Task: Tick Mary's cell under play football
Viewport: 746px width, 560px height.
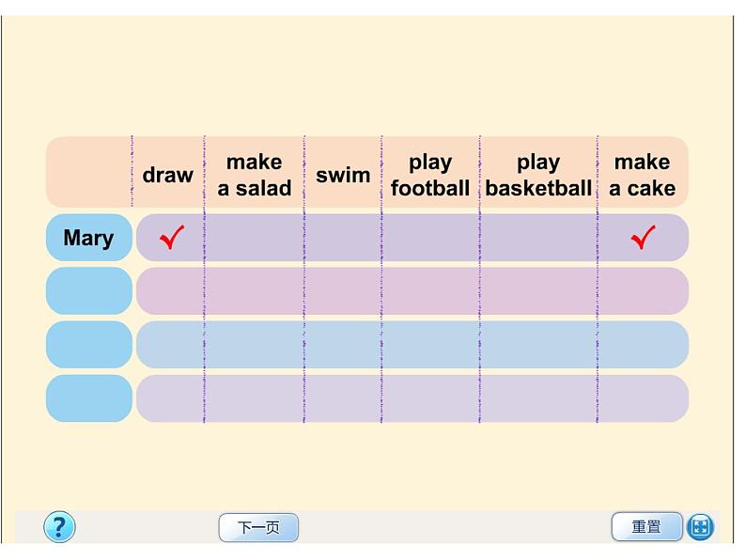Action: (430, 238)
